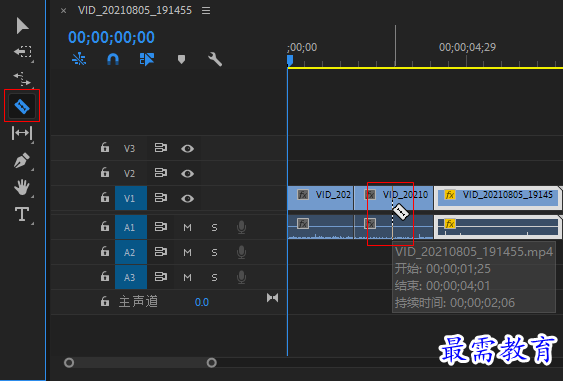This screenshot has width=563, height=381.
Task: Select the Selection arrow tool
Action: coord(22,26)
